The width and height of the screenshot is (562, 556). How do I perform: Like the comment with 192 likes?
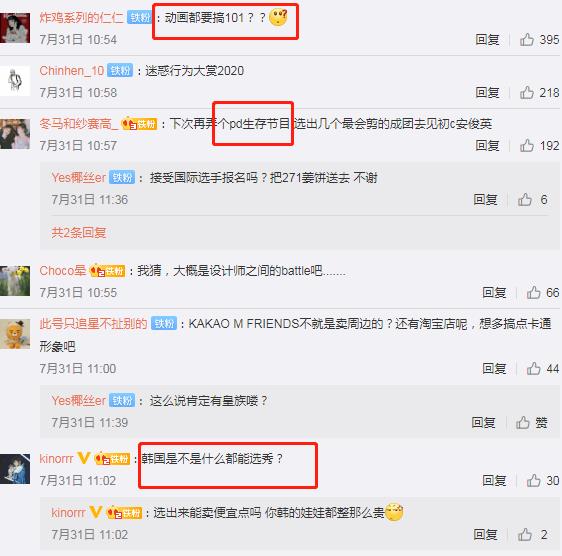(x=527, y=146)
